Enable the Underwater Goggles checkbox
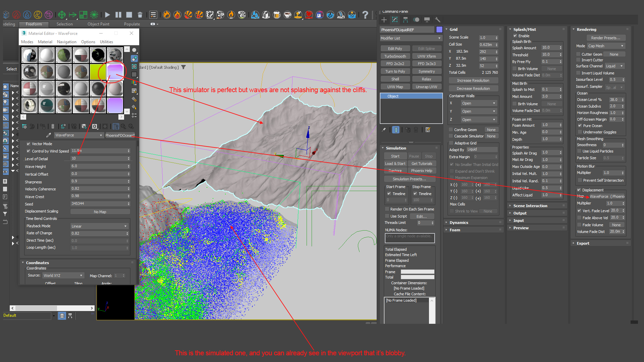This screenshot has width=644, height=362. point(580,132)
